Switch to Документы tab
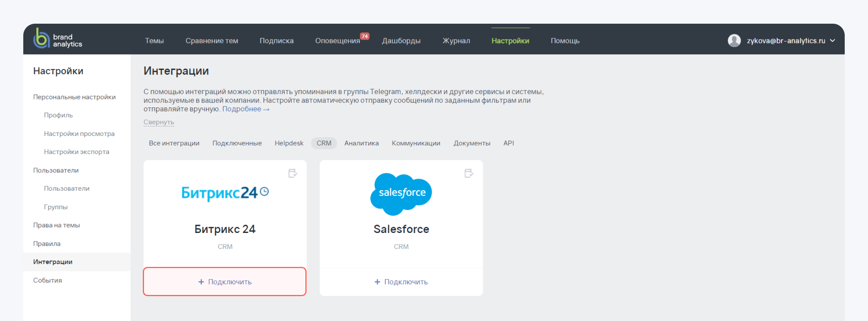Screen dimensions: 868x321 [472, 143]
